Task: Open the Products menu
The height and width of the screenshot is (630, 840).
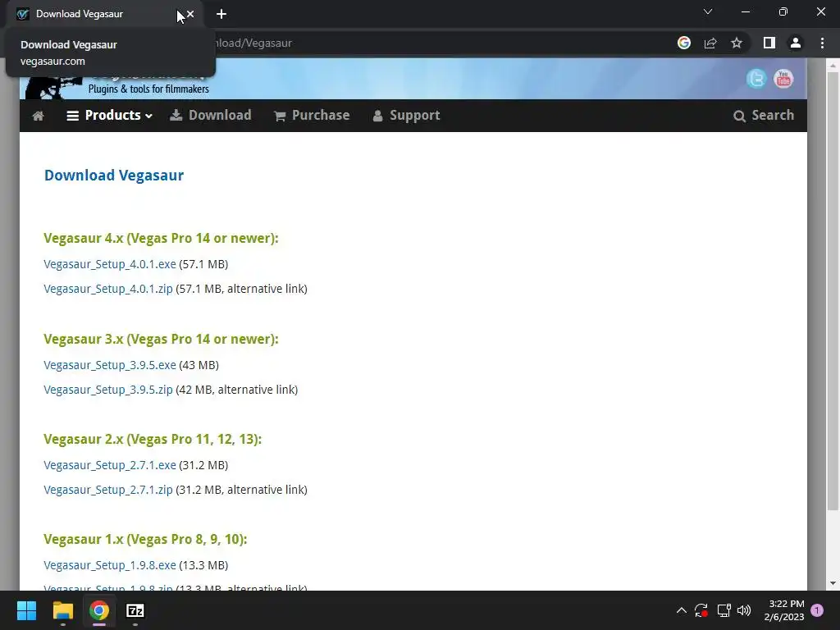Action: [109, 115]
